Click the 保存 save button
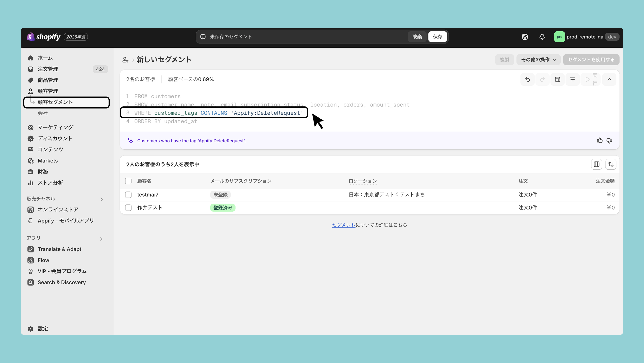The image size is (644, 363). pos(438,37)
